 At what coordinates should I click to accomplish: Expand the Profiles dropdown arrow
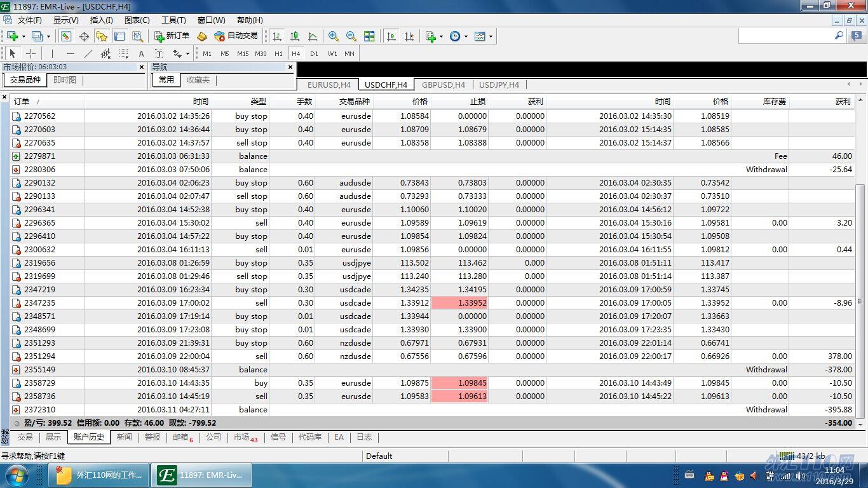click(48, 36)
